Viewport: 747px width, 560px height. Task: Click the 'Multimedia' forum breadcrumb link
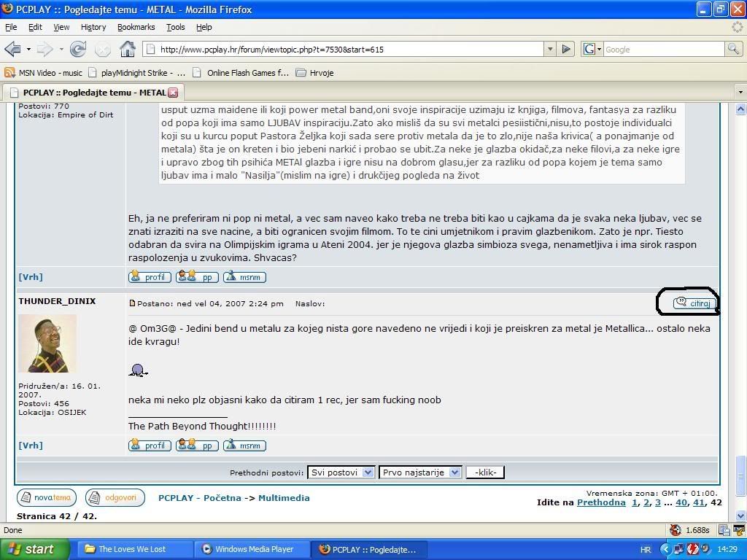[x=284, y=498]
